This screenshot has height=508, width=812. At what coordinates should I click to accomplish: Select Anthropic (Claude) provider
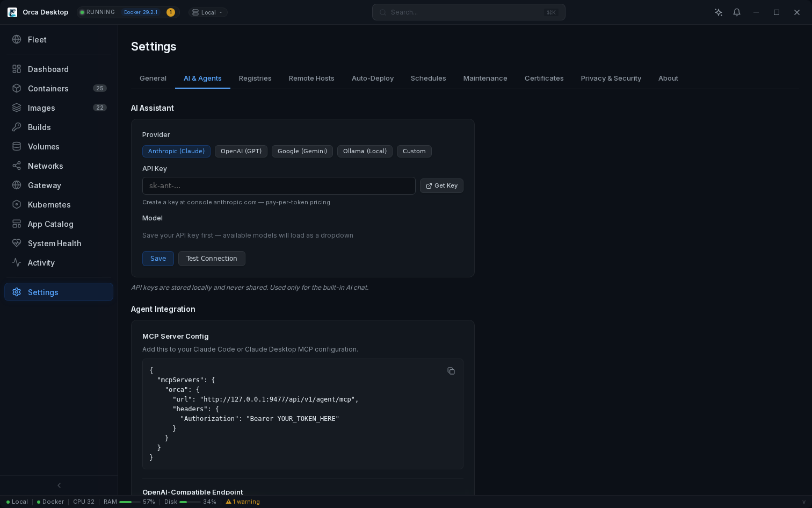[176, 151]
